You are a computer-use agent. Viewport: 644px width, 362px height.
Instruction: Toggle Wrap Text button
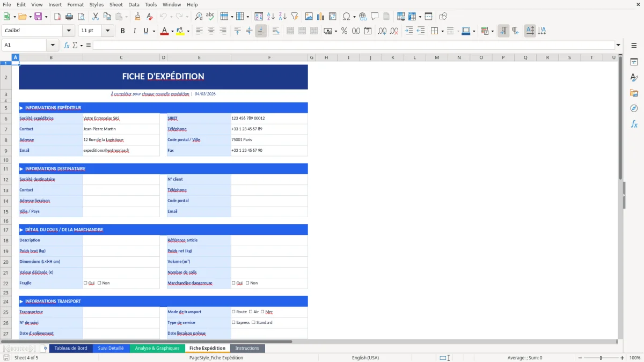click(x=276, y=31)
